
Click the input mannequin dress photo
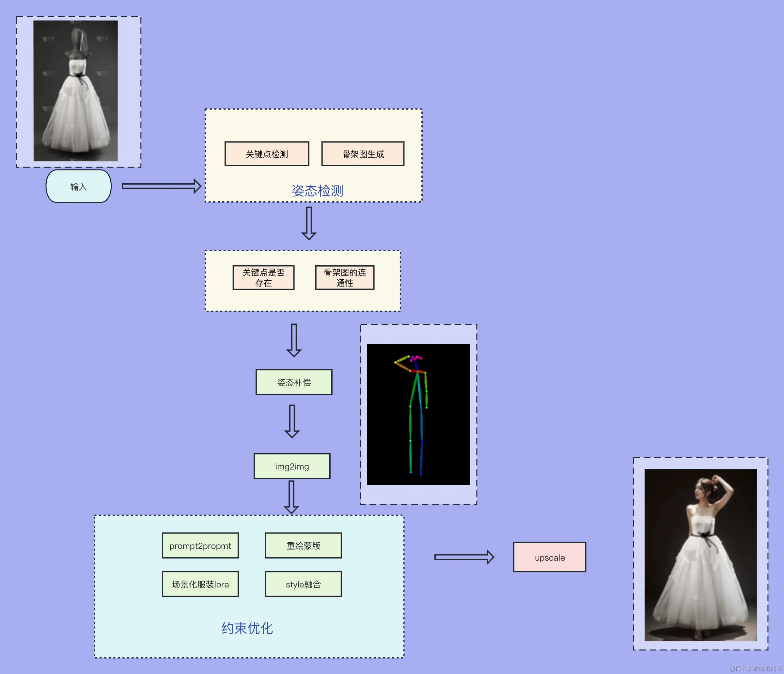[76, 91]
